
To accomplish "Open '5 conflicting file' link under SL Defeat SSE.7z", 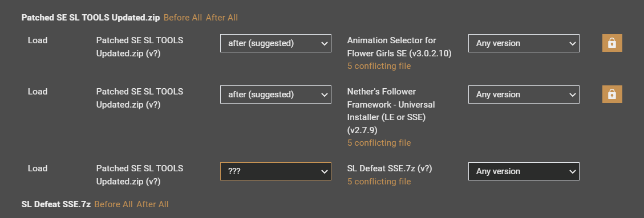I will [379, 182].
